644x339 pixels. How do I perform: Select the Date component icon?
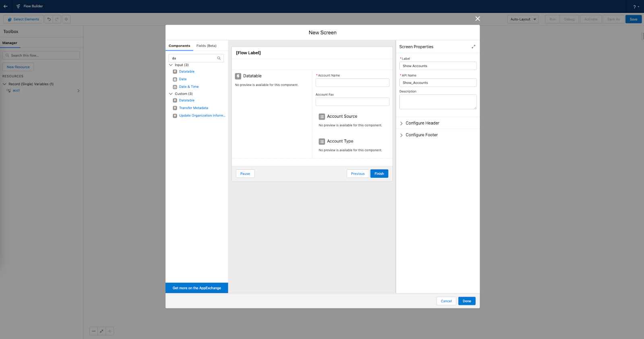tap(175, 79)
